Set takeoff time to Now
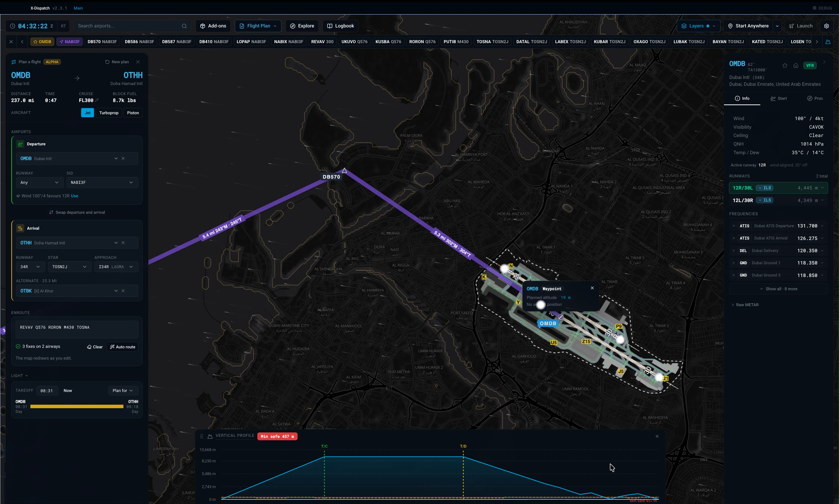This screenshot has height=504, width=839. coord(68,391)
